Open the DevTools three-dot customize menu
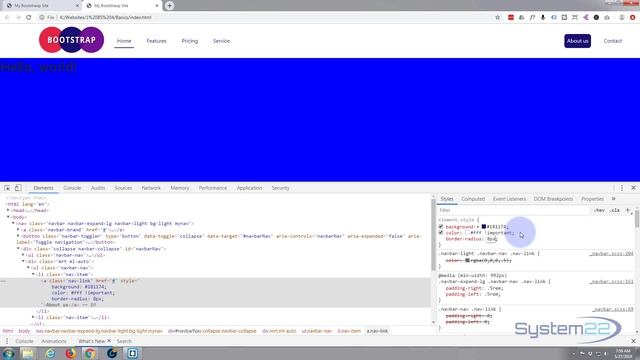Screen dimensions: 640x360 click(x=622, y=188)
